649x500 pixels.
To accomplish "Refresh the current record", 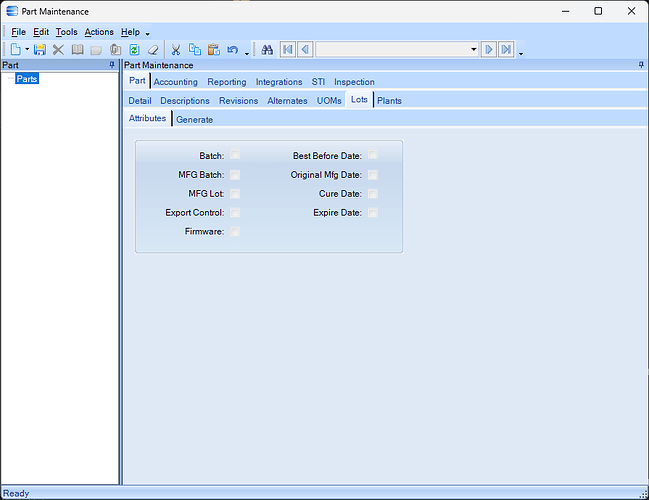I will coord(135,50).
